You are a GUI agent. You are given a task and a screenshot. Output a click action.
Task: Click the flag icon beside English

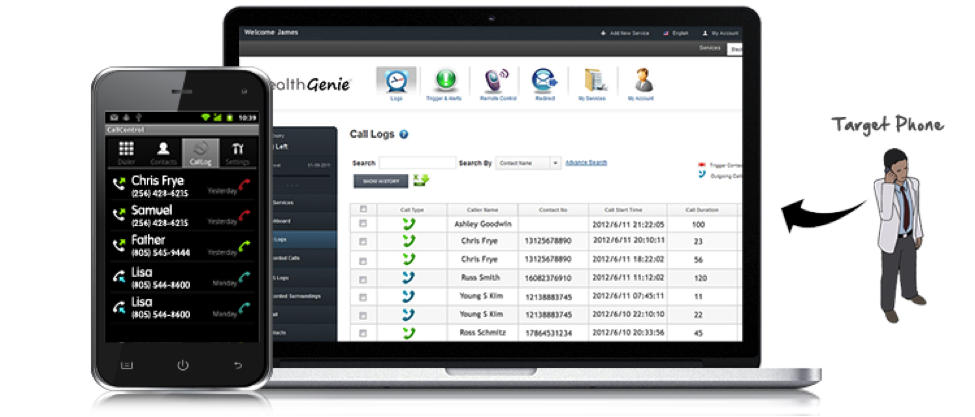coord(667,33)
